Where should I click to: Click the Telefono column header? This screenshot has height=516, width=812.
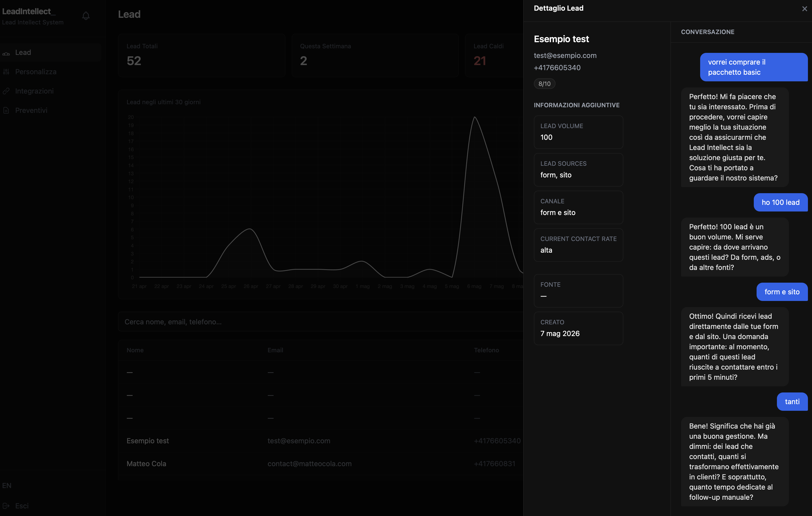pos(486,350)
